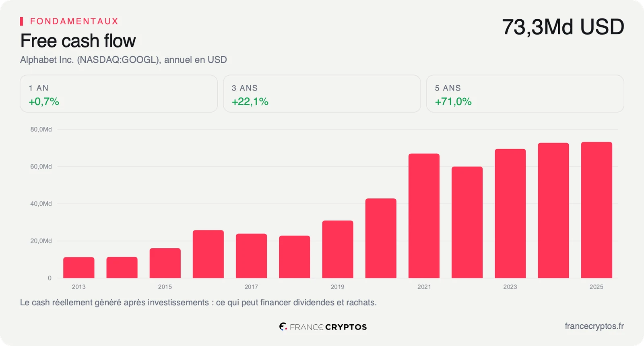644x346 pixels.
Task: Click the Free cash flow title
Action: (x=78, y=41)
